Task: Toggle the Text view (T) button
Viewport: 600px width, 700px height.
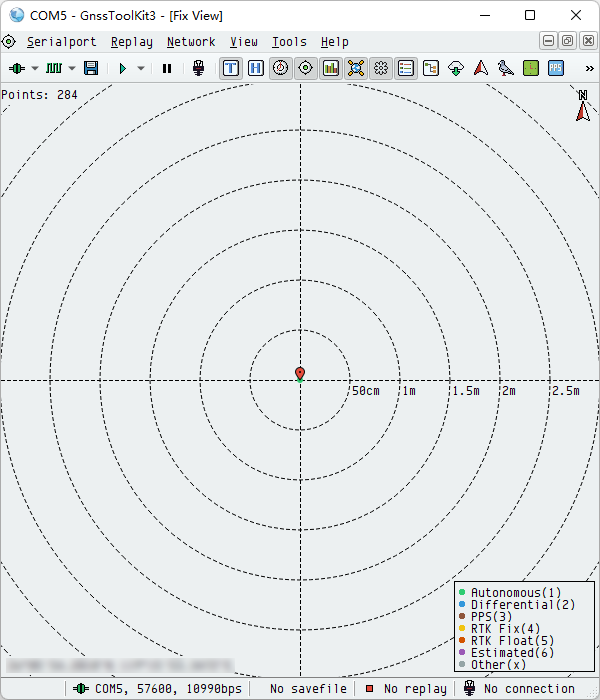Action: click(x=231, y=68)
